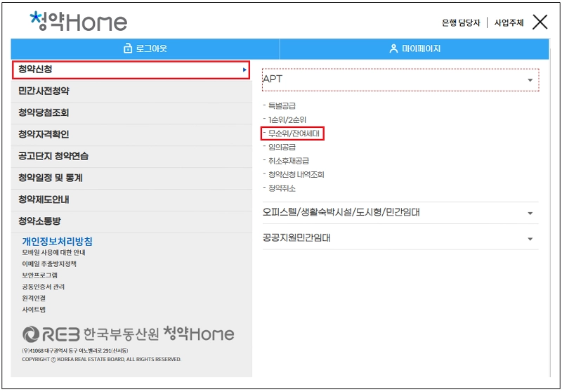
Task: Open 이메일 추출방지정책 link
Action: tap(49, 264)
